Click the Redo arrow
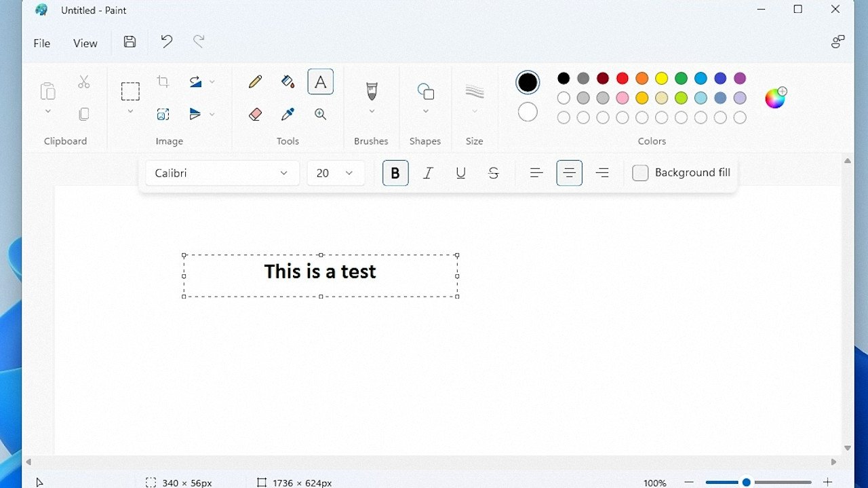 coord(199,42)
